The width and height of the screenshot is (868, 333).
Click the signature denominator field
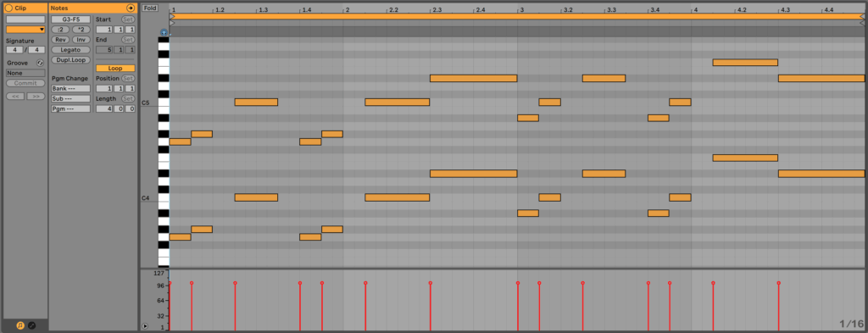[x=36, y=50]
